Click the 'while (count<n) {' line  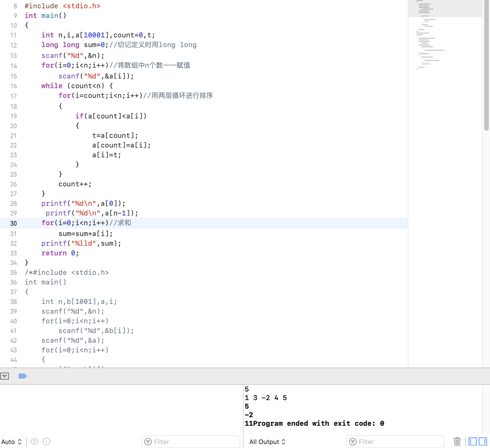[77, 86]
